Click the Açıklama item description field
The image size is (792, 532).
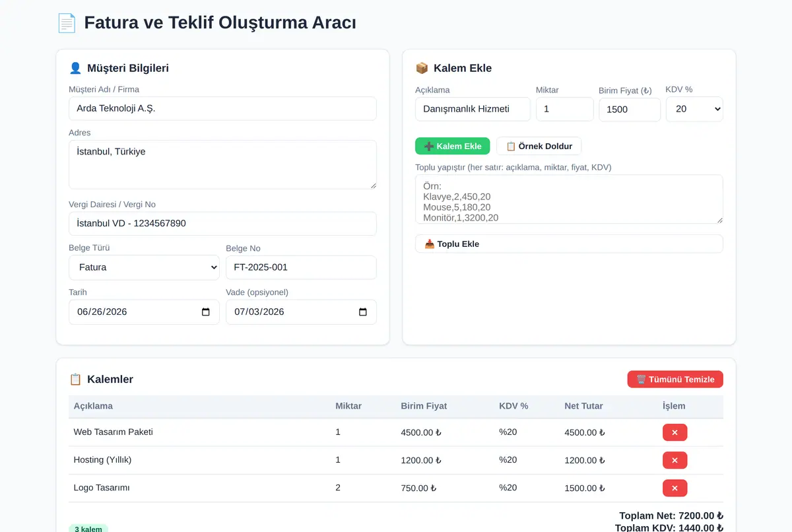473,109
